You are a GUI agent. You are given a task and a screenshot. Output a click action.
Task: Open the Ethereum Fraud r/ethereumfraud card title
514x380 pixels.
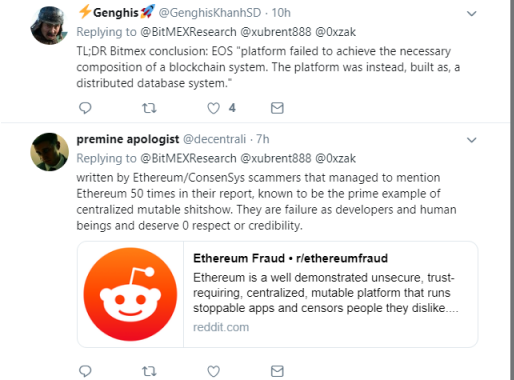(290, 258)
